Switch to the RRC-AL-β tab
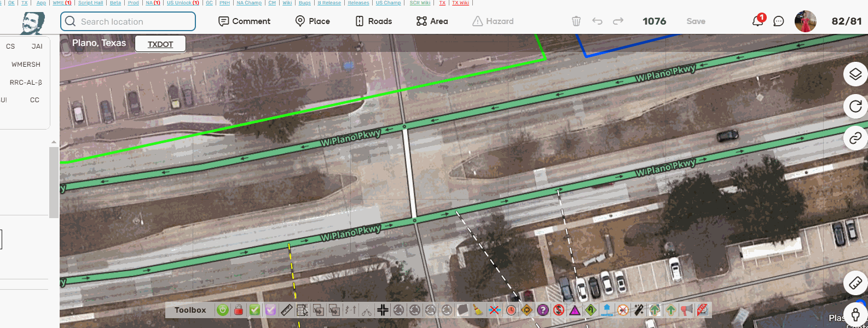The width and height of the screenshot is (868, 328). pyautogui.click(x=26, y=83)
